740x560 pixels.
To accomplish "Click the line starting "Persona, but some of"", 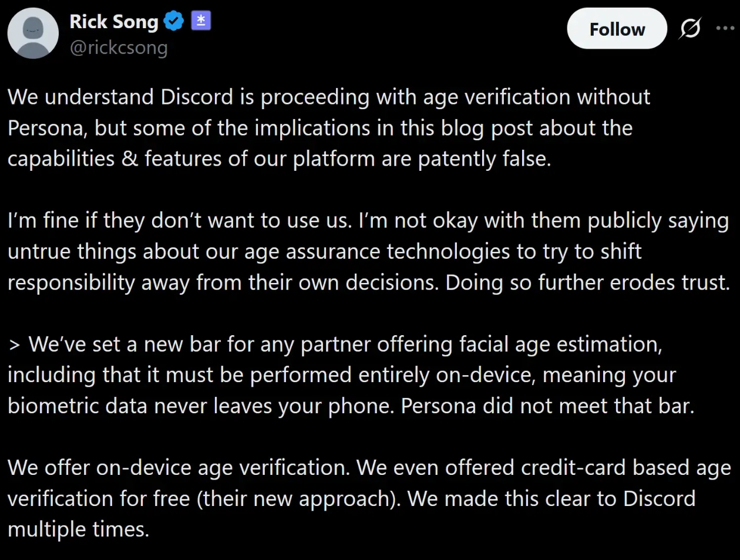I will click(x=320, y=128).
